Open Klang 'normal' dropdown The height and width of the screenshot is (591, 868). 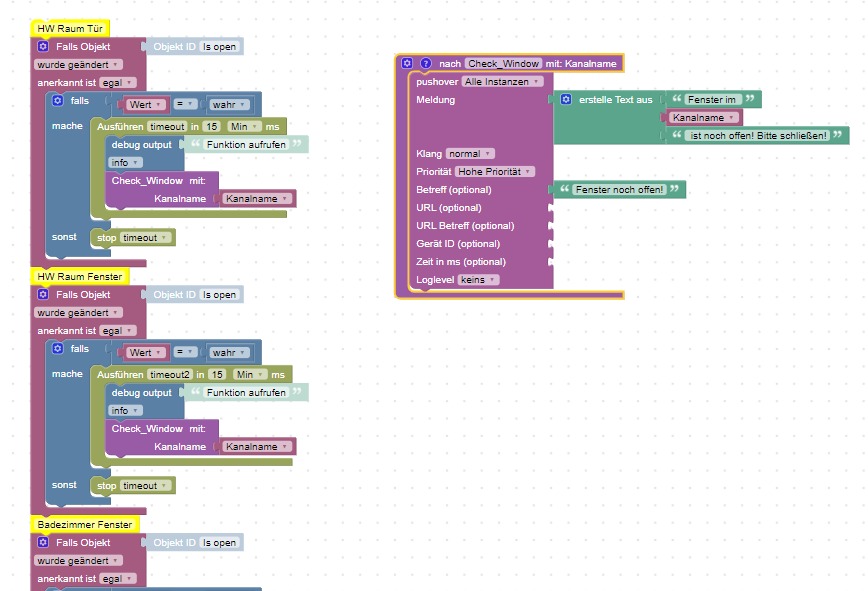coord(470,154)
